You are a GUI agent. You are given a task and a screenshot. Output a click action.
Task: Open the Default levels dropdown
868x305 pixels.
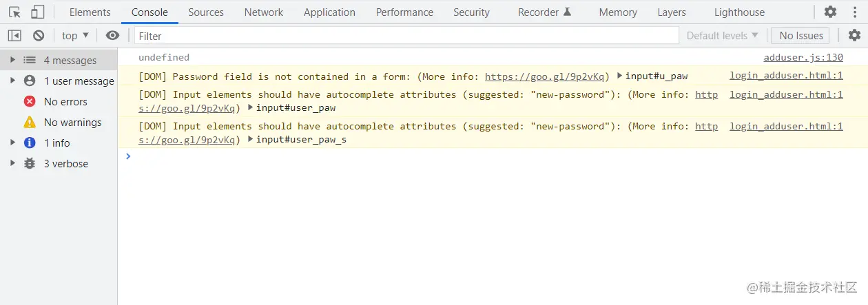coord(722,36)
